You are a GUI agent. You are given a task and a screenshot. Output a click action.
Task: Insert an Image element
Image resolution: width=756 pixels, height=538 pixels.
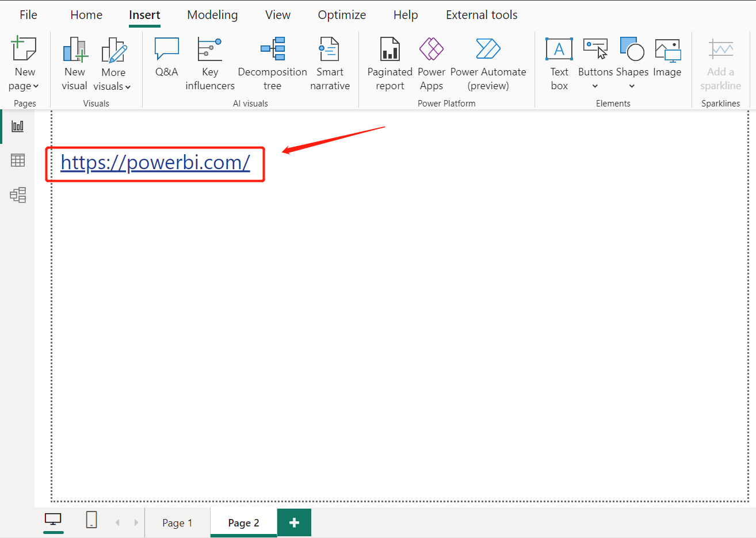667,58
